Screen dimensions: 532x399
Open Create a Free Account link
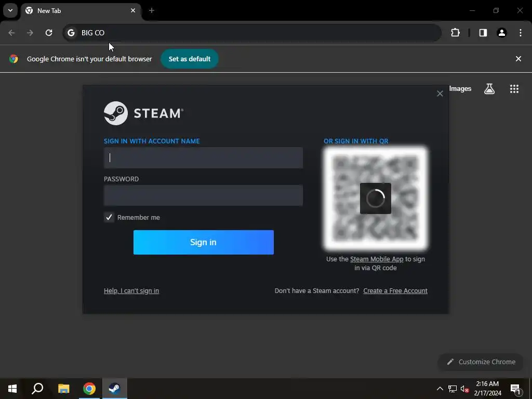[395, 291]
